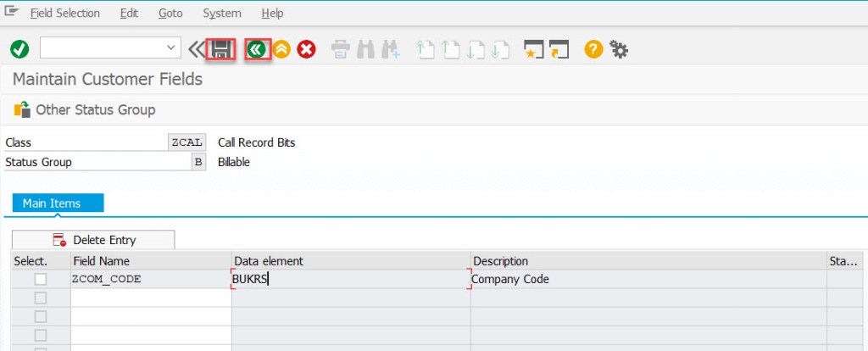Click the Find Next binoculars-plus icon
Viewport: 868px width, 351px height.
click(x=390, y=50)
